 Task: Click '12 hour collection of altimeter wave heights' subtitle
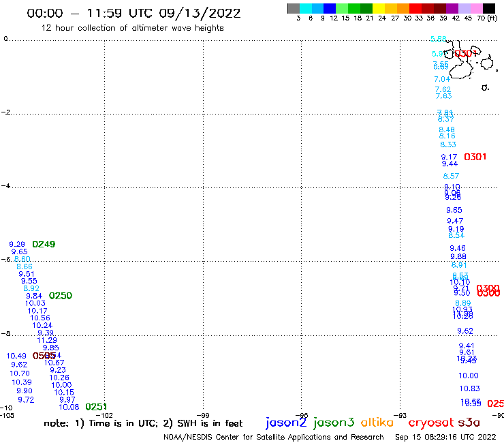click(132, 28)
